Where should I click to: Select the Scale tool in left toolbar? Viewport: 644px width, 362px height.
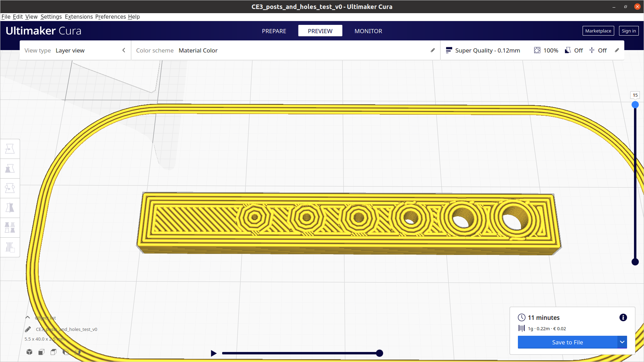click(10, 169)
